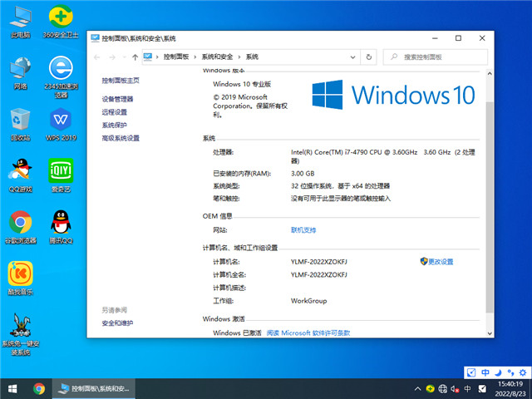Select the 回收站 recycle bin icon
This screenshot has width=532, height=399.
20,125
